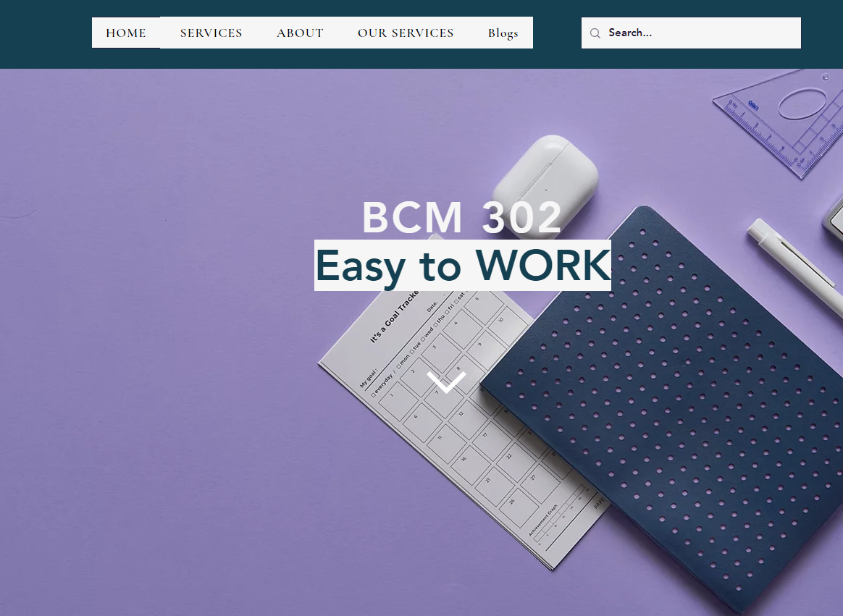Click the number 302 in the heading
This screenshot has height=616, width=843.
coord(521,217)
